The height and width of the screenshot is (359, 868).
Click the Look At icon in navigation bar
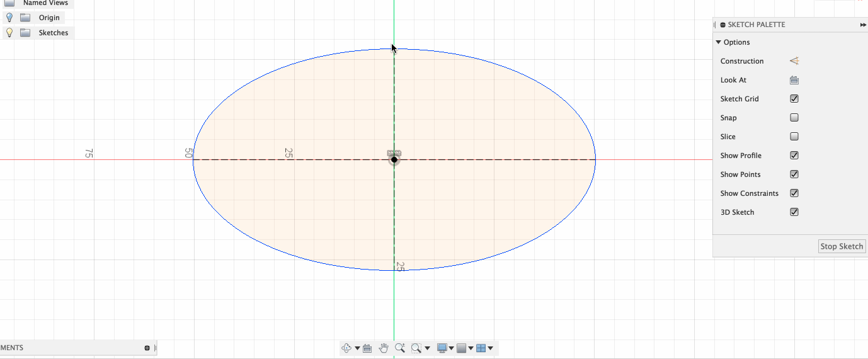(367, 348)
